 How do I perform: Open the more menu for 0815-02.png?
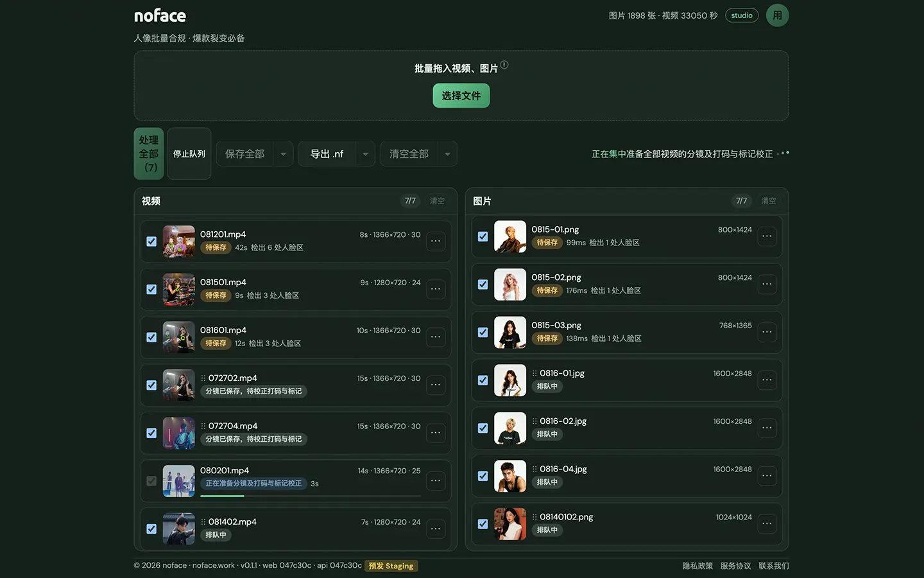pyautogui.click(x=767, y=285)
